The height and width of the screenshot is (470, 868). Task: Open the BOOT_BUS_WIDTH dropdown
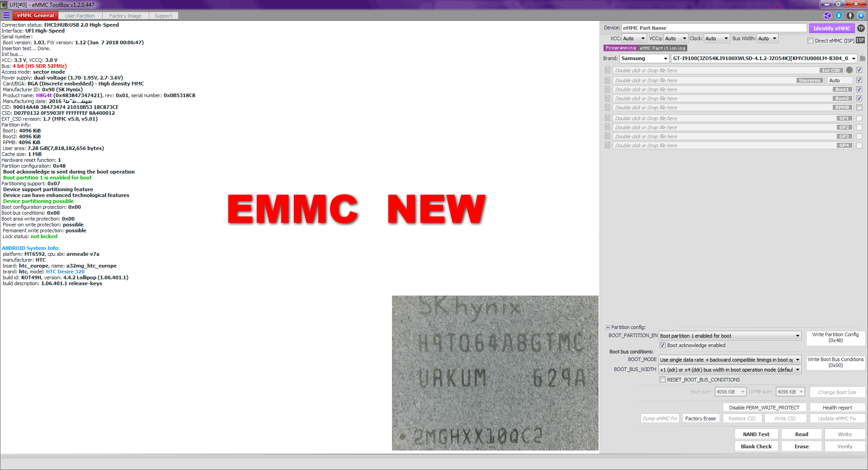coord(730,370)
